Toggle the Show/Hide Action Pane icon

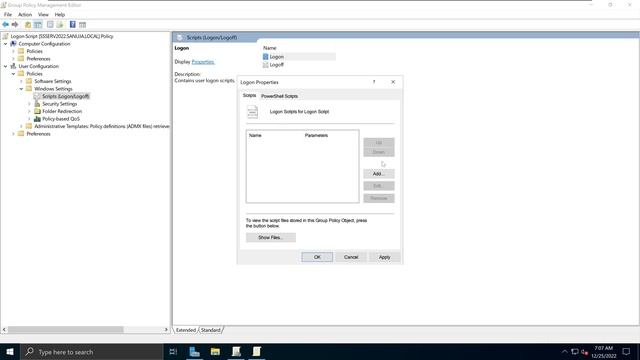(x=82, y=24)
